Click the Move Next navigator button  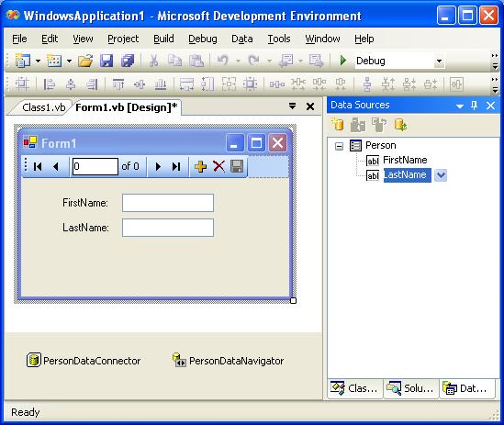coord(158,166)
